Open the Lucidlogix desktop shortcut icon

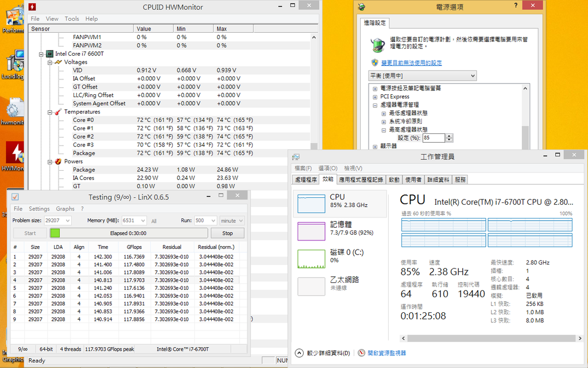[14, 61]
